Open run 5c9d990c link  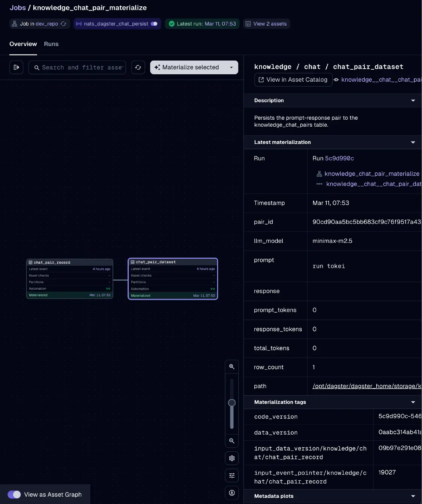339,158
